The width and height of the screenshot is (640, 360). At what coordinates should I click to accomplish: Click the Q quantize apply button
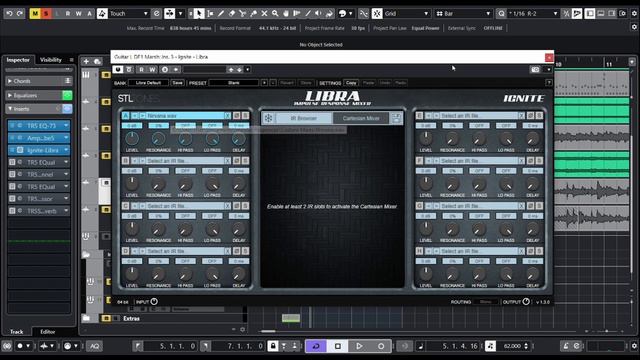pyautogui.click(x=501, y=13)
